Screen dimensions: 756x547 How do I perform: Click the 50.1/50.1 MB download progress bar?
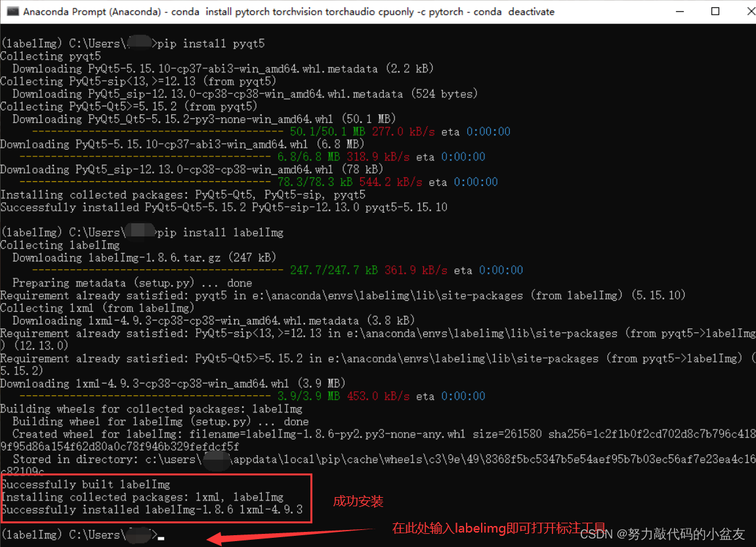(x=157, y=132)
